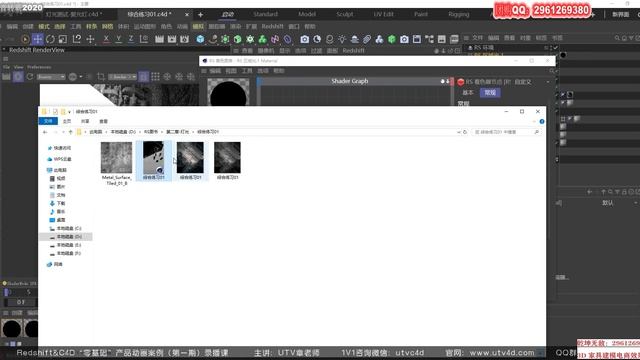Open the File Explorer address history dropdown
Image resolution: width=640 pixels, height=360 pixels.
tap(458, 132)
